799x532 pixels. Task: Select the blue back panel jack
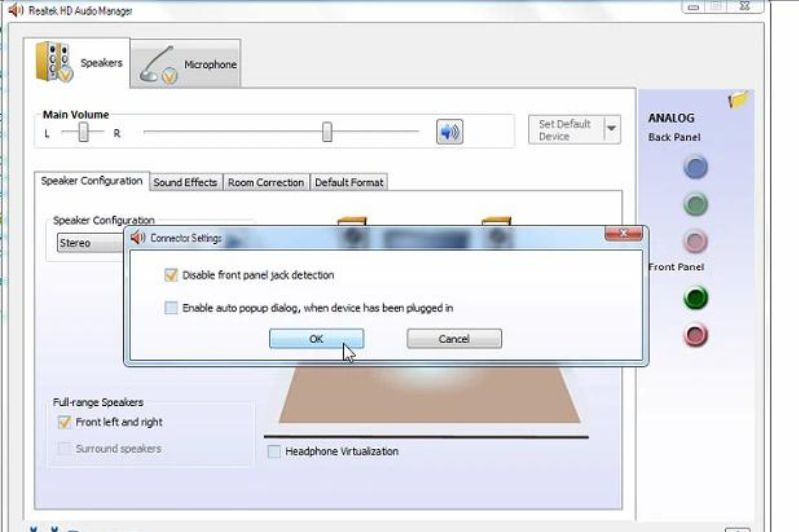tap(695, 167)
